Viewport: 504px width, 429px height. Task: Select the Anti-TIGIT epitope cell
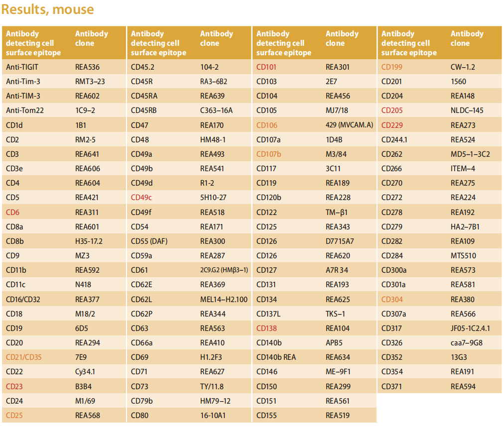click(22, 67)
